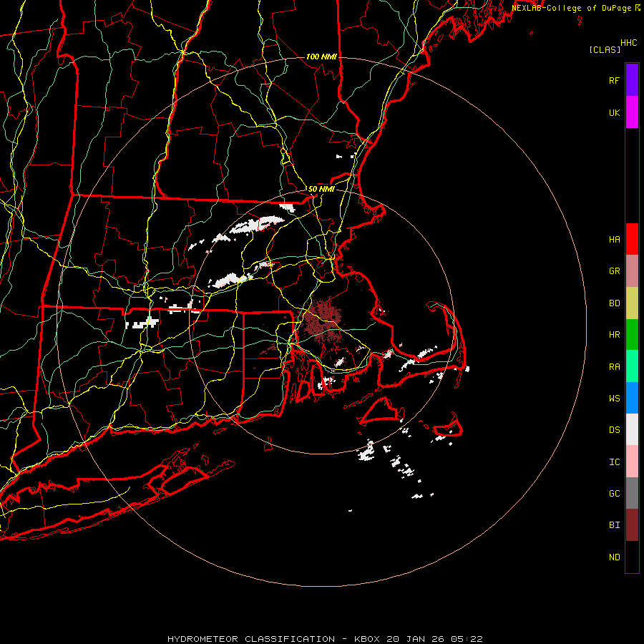
Task: Click the 100 NMI range ring label
Action: (x=321, y=57)
